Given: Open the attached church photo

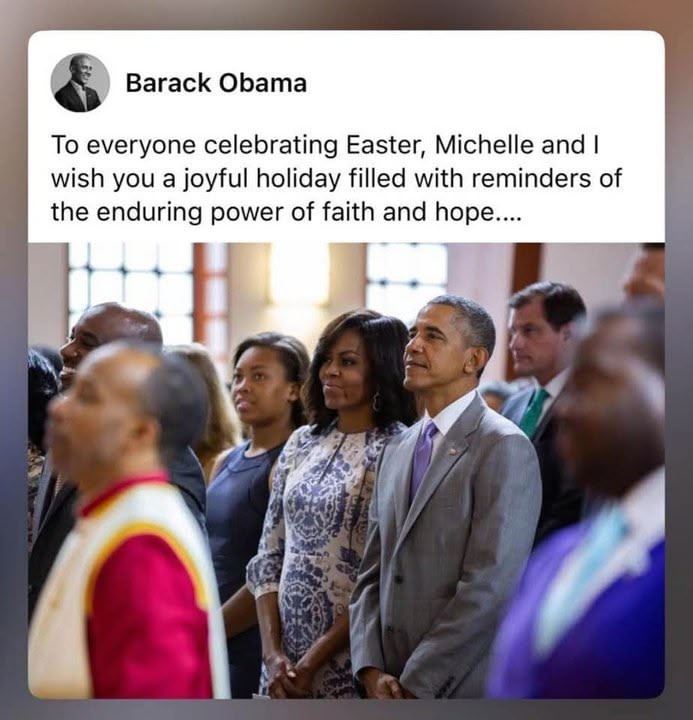Looking at the screenshot, I should [346, 470].
